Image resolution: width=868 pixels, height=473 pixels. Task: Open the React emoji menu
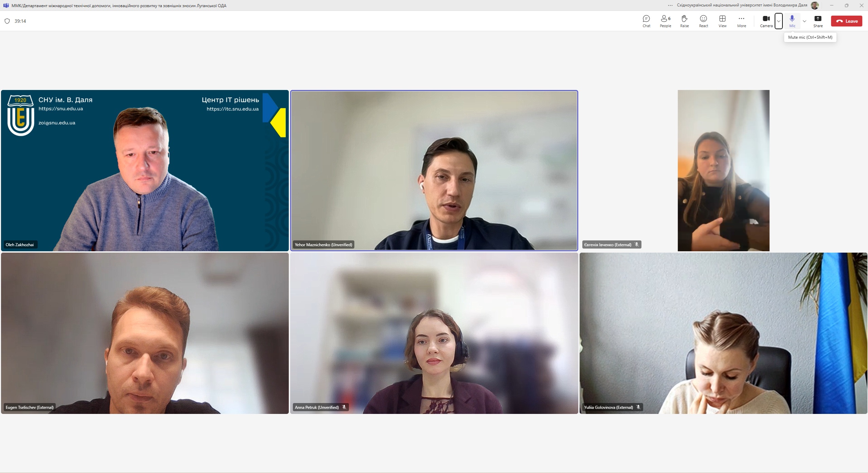[703, 21]
